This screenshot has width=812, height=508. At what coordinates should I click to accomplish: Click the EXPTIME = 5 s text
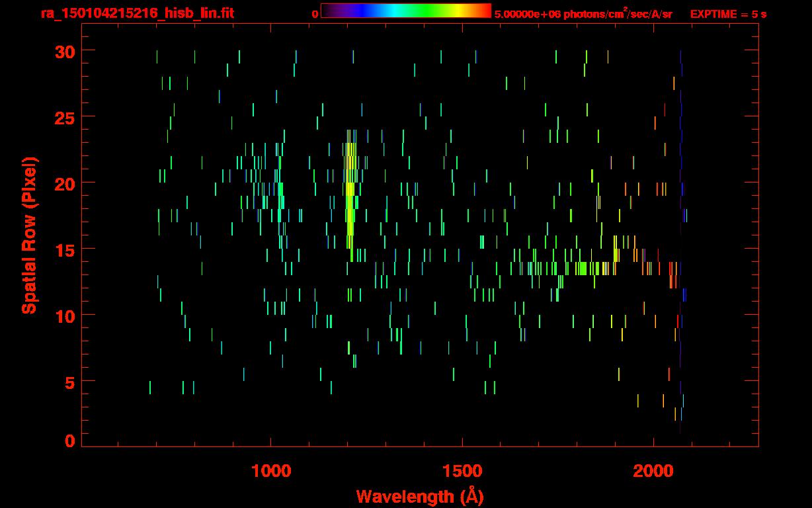pos(729,14)
